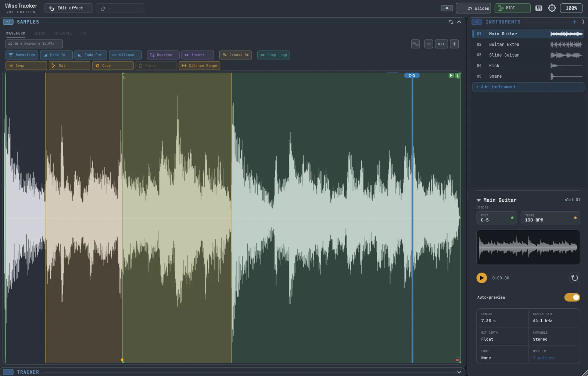
Task: Click the Kick waveform thumbnail
Action: (566, 65)
